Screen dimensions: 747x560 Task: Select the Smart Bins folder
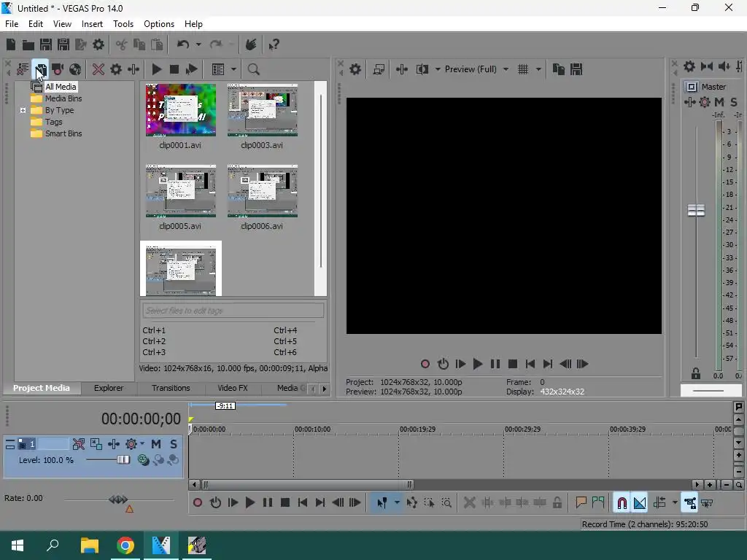pyautogui.click(x=63, y=134)
